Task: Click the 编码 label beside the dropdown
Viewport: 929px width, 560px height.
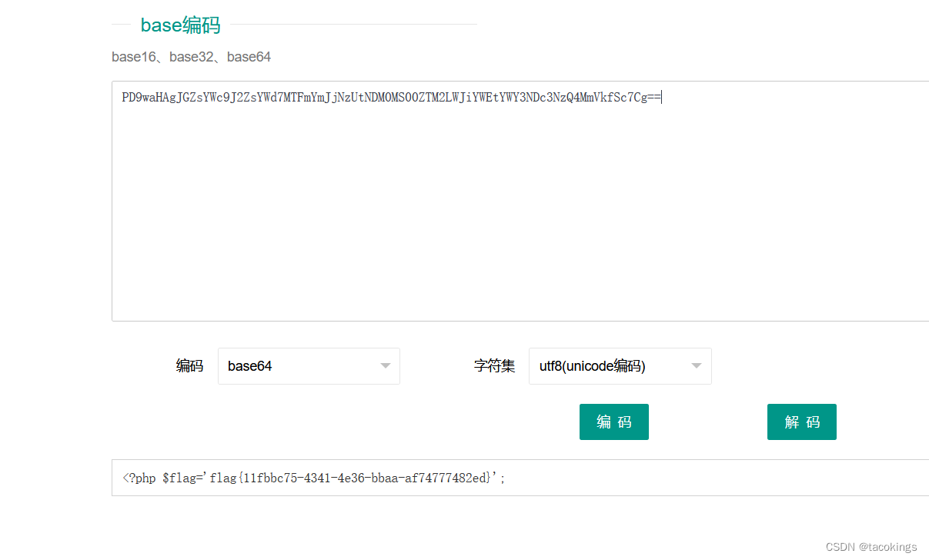Action: point(189,366)
